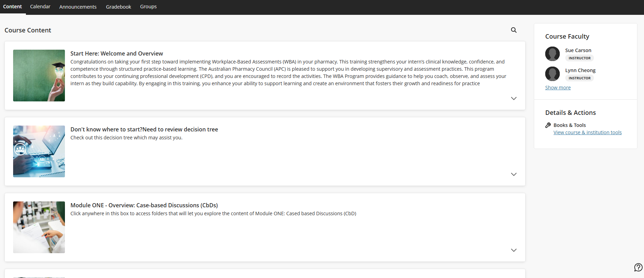Click the graduation cap lightbulb thumbnail
Image resolution: width=644 pixels, height=278 pixels.
(x=39, y=76)
